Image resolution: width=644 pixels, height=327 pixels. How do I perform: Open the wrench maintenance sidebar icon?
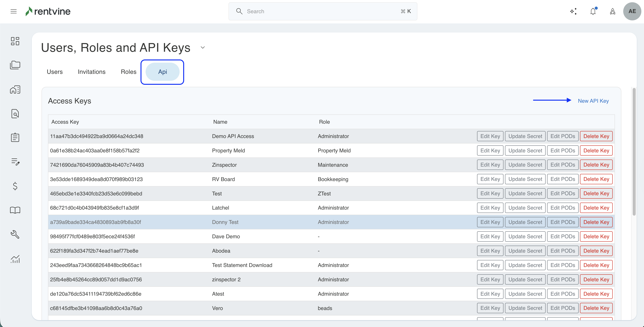coord(15,234)
